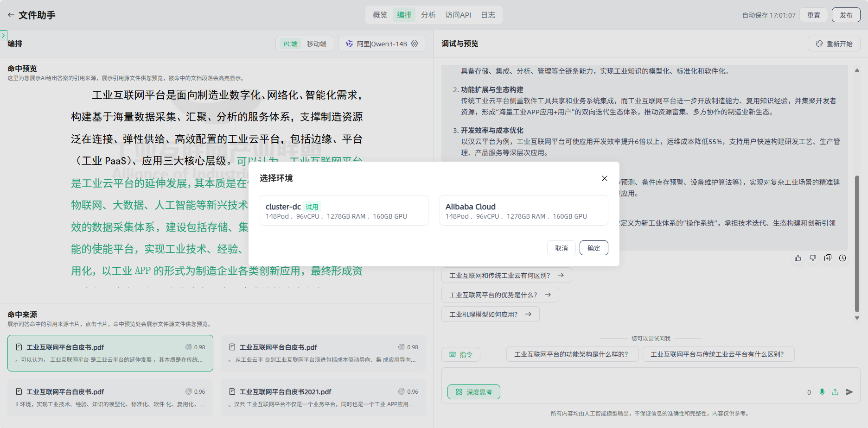Ask 工业互联网和传统工业云有何区别?
Viewport: 868px width, 428px height.
pos(506,275)
